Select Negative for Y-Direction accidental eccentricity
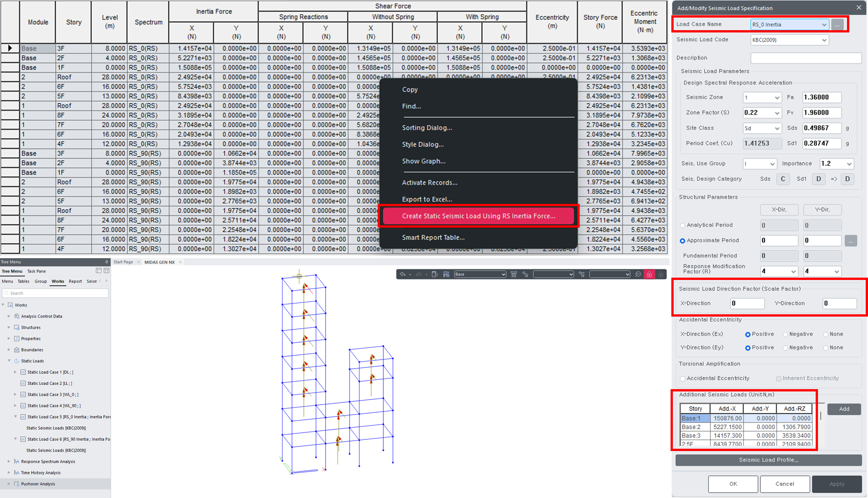Image resolution: width=868 pixels, height=498 pixels. click(x=785, y=348)
